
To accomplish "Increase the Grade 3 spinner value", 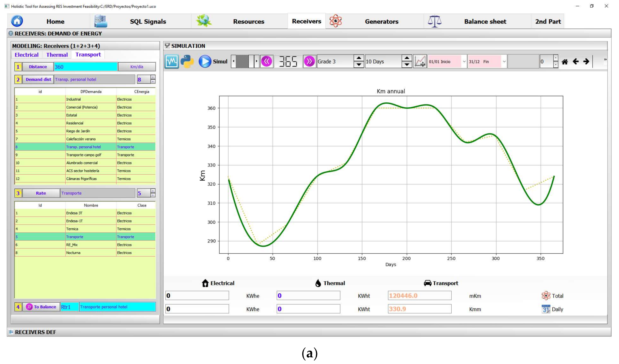I will tap(359, 58).
